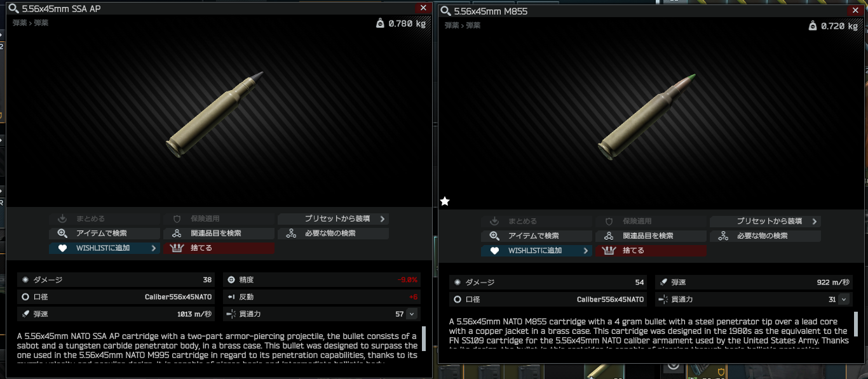This screenshot has height=379, width=868.
Task: Click the white star on M855 preview
Action: (445, 201)
